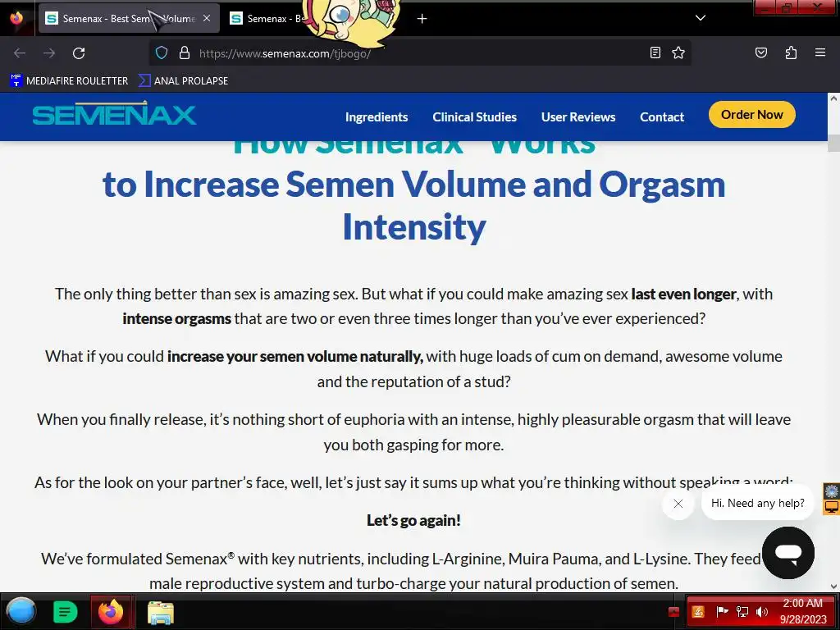Screen dimensions: 840x630
Task: Close the first Semenax tab
Action: tap(207, 18)
